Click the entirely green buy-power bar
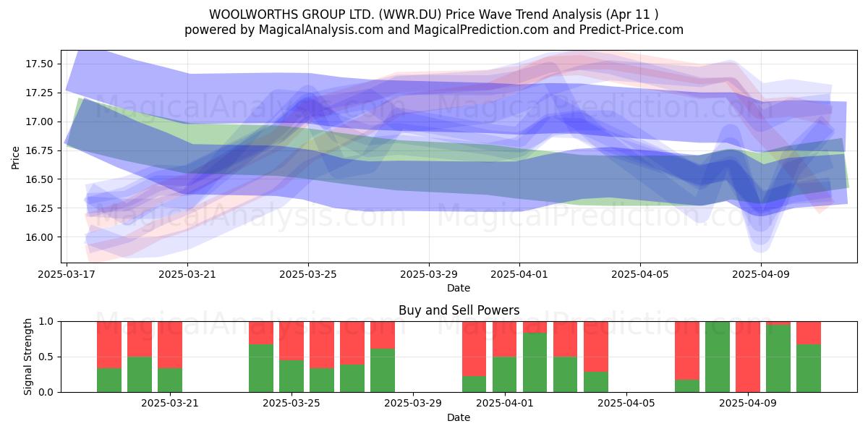The image size is (868, 434). tap(718, 357)
